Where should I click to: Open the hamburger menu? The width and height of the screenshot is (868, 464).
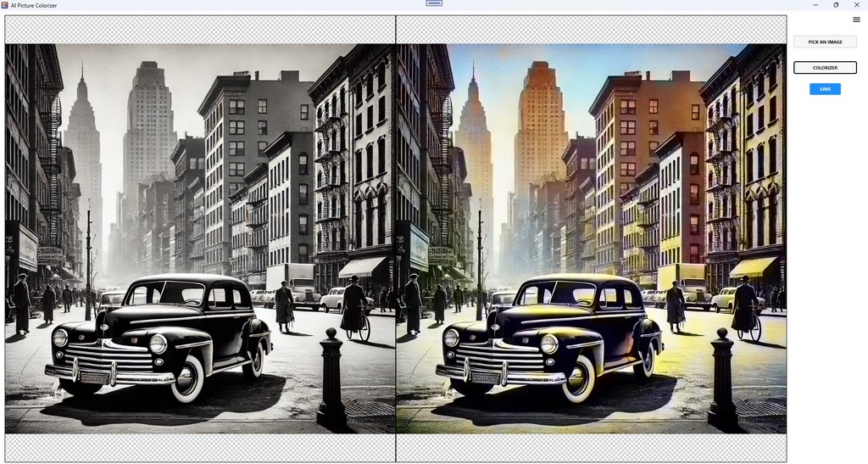[856, 20]
